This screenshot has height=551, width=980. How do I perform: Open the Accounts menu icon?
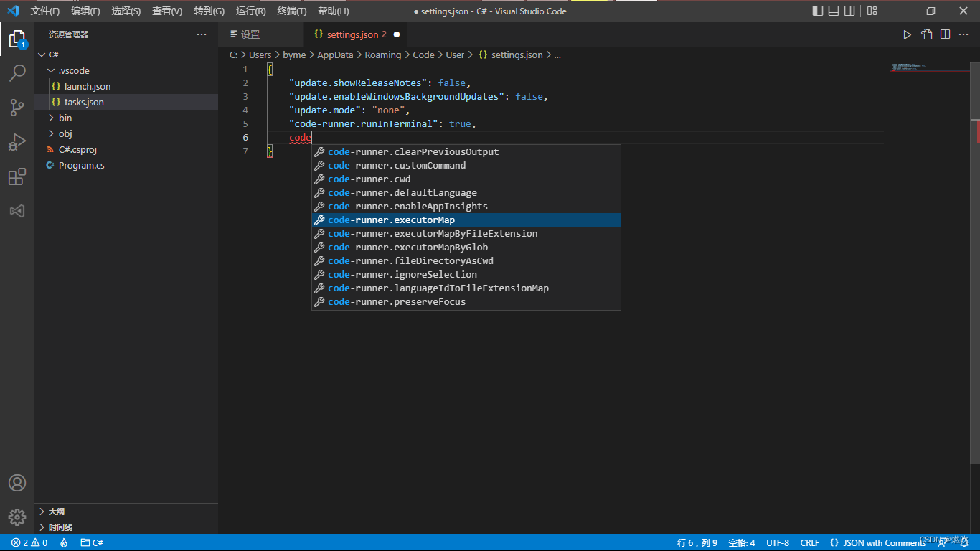pos(17,483)
